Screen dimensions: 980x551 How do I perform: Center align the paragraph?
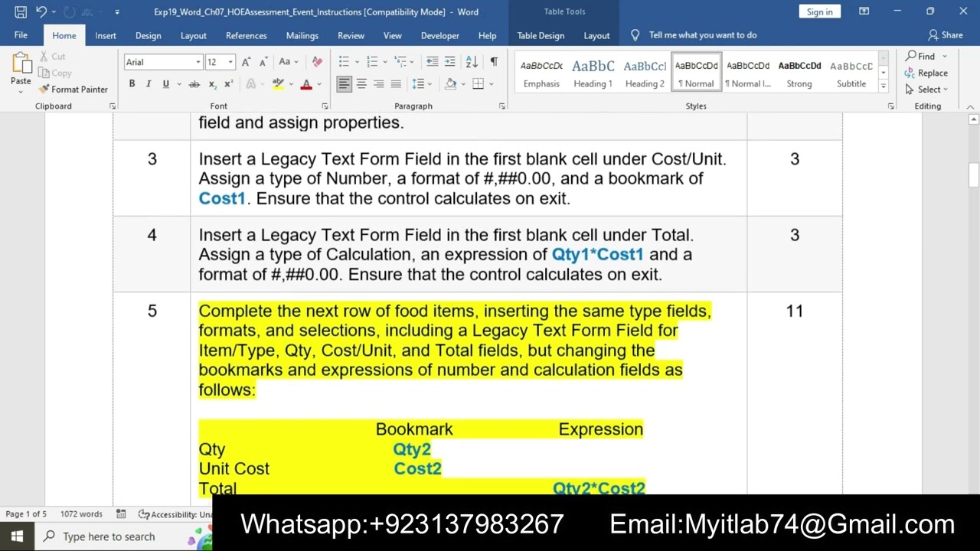[361, 84]
